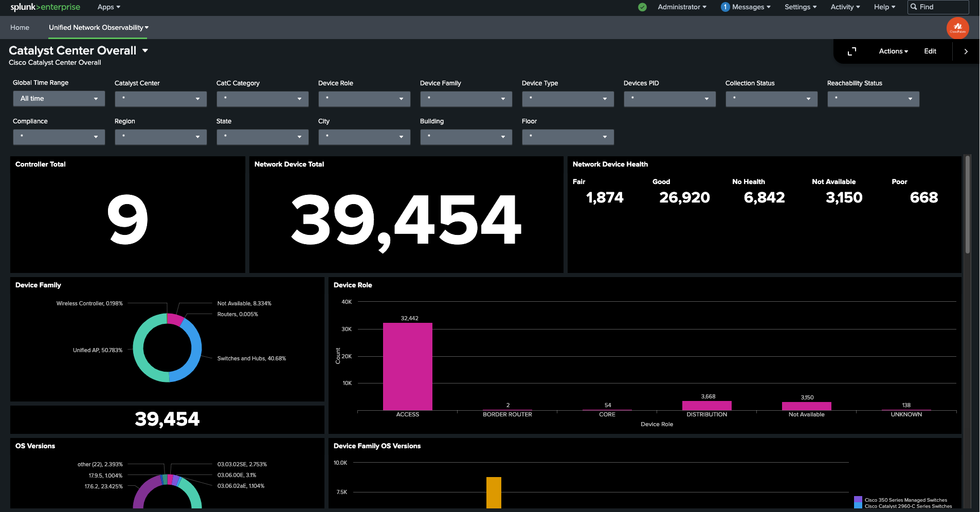The image size is (980, 512).
Task: Expand the Catalyst Center Overall title dropdown
Action: [x=145, y=51]
